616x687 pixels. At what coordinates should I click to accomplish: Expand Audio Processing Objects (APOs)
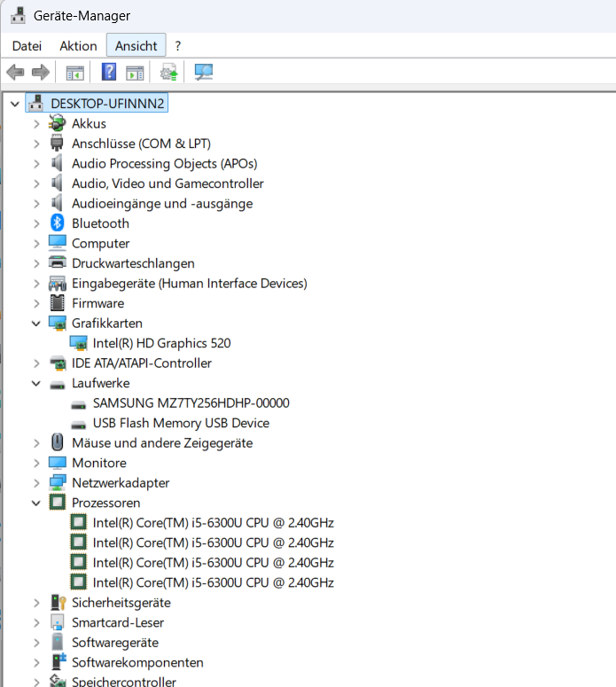point(36,164)
